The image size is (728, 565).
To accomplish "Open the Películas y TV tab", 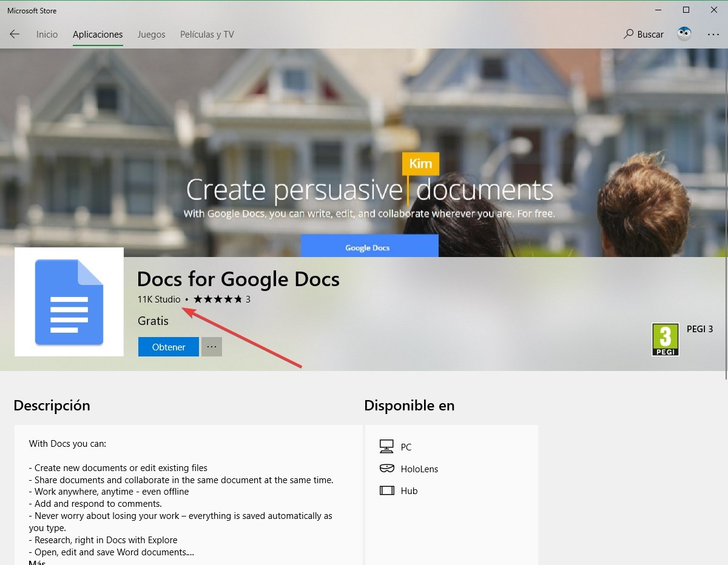I will pos(207,35).
